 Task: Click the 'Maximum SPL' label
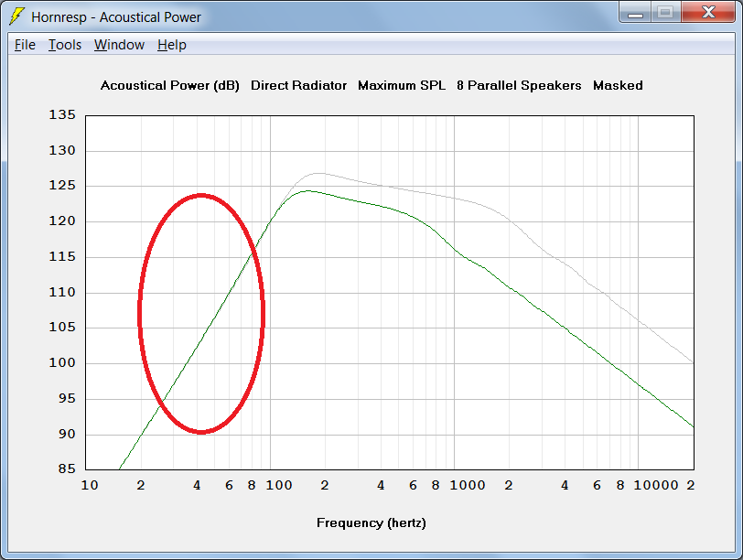tap(402, 85)
